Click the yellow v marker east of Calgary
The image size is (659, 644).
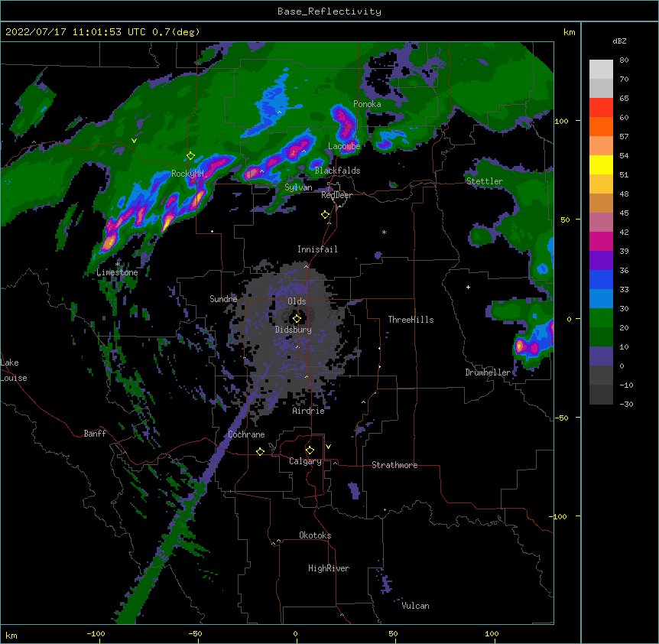tap(328, 447)
